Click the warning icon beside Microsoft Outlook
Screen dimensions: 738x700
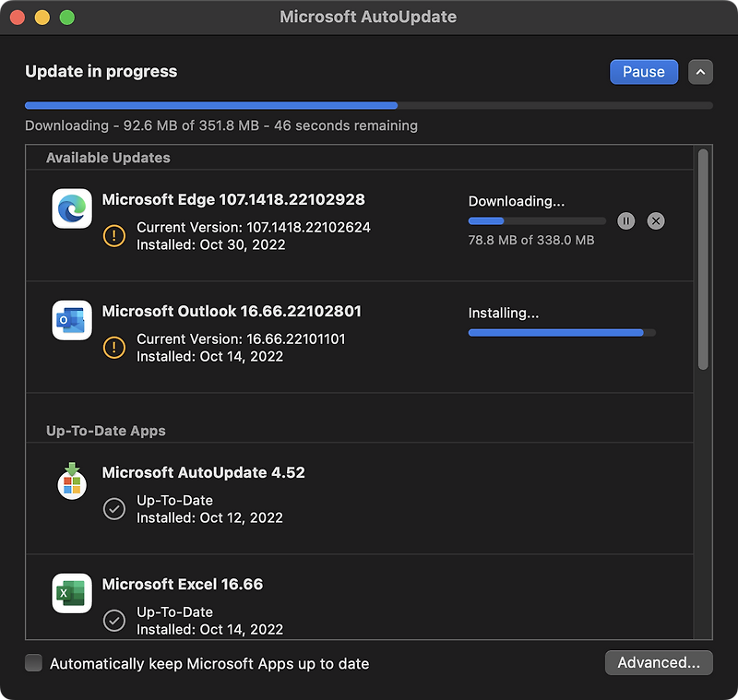point(114,348)
